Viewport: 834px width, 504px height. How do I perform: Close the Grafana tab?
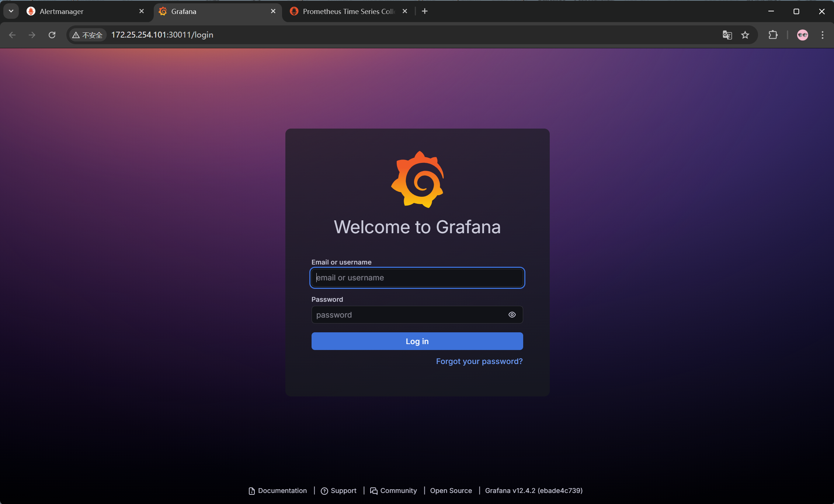(x=273, y=11)
